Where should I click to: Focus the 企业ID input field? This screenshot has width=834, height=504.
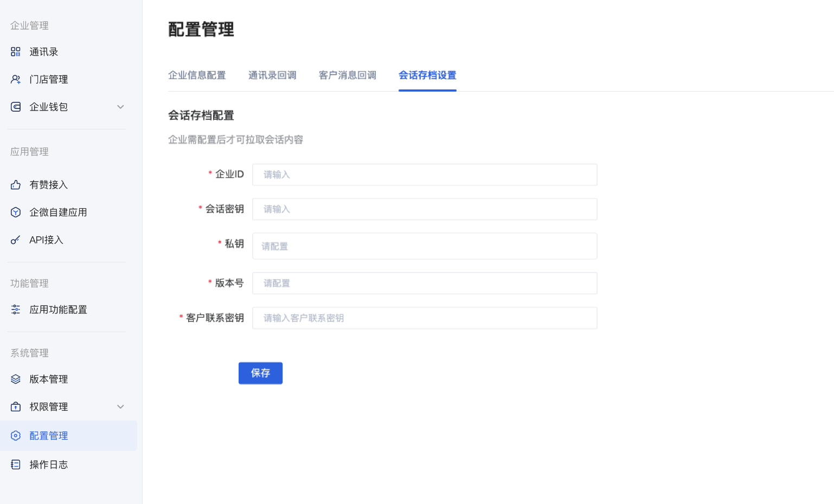[425, 175]
